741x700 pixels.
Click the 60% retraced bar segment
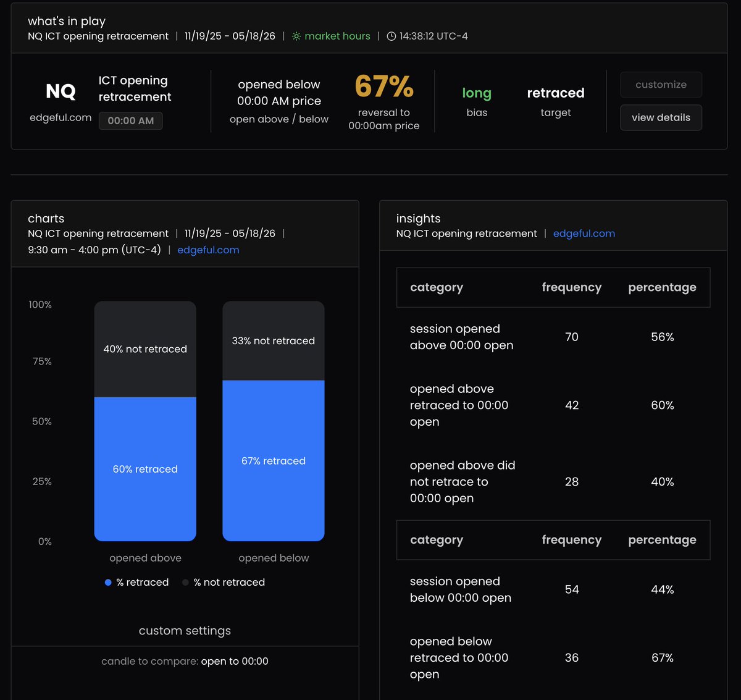pyautogui.click(x=145, y=469)
